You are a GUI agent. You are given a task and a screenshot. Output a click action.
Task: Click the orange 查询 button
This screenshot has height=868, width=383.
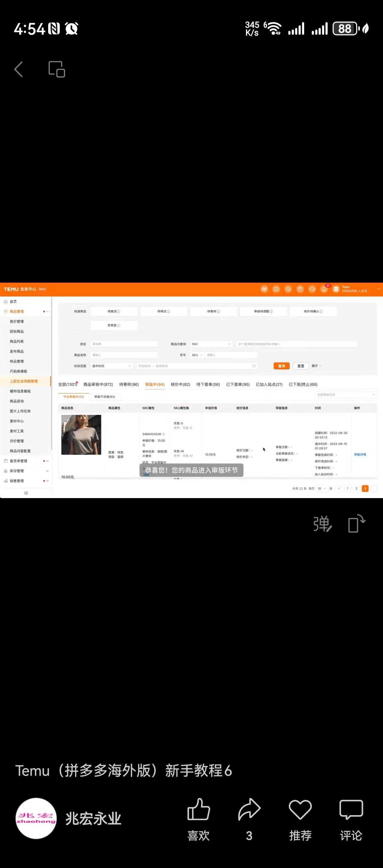click(282, 366)
